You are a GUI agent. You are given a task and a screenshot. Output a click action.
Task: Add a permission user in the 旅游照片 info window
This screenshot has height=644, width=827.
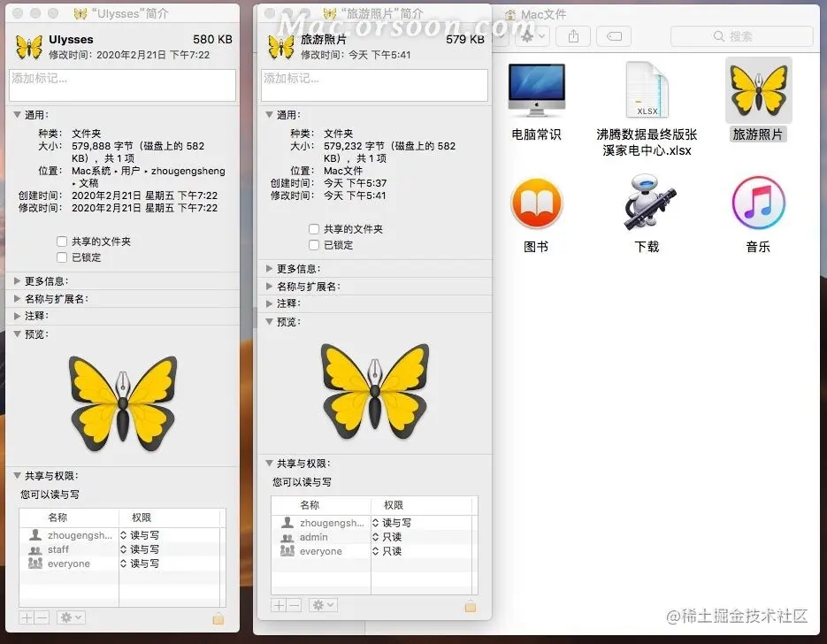279,605
